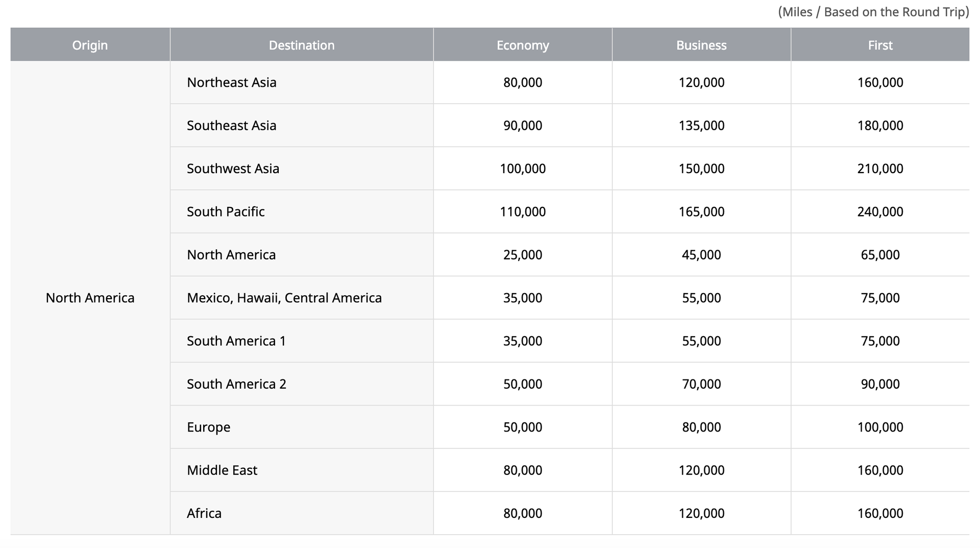Select the Europe destination cell
The image size is (980, 548).
(208, 427)
